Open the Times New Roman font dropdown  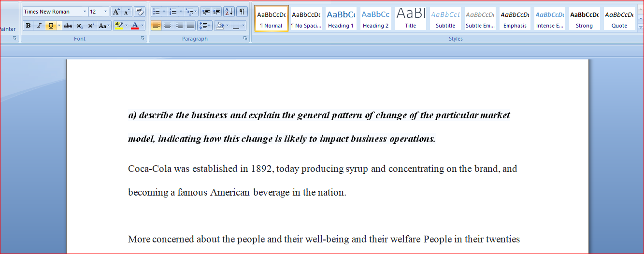tap(85, 12)
